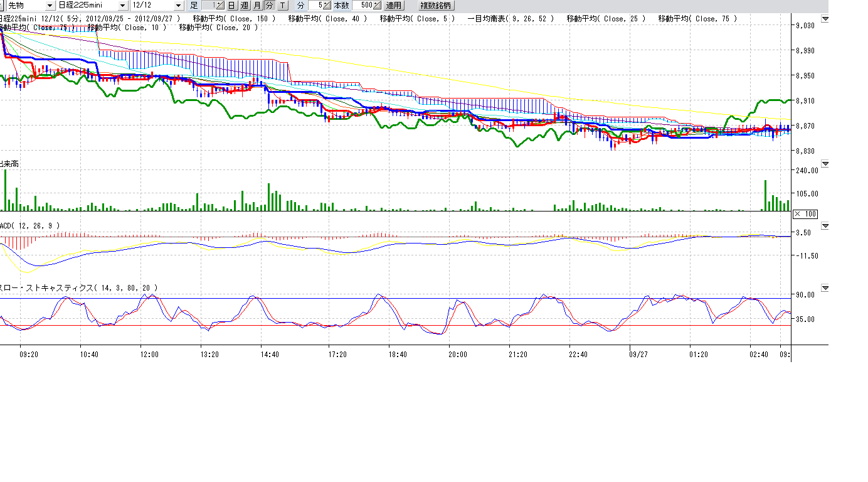The height and width of the screenshot is (482, 868).
Task: Switch chart to daily bars (日)
Action: click(x=231, y=6)
